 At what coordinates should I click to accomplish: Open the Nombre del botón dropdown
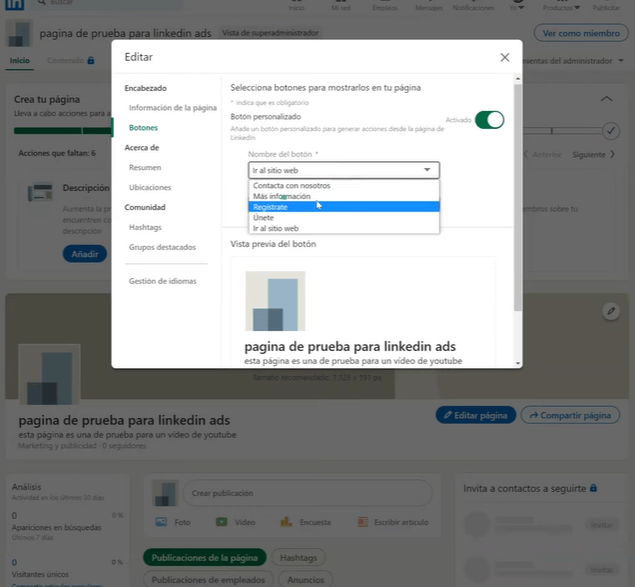[343, 170]
